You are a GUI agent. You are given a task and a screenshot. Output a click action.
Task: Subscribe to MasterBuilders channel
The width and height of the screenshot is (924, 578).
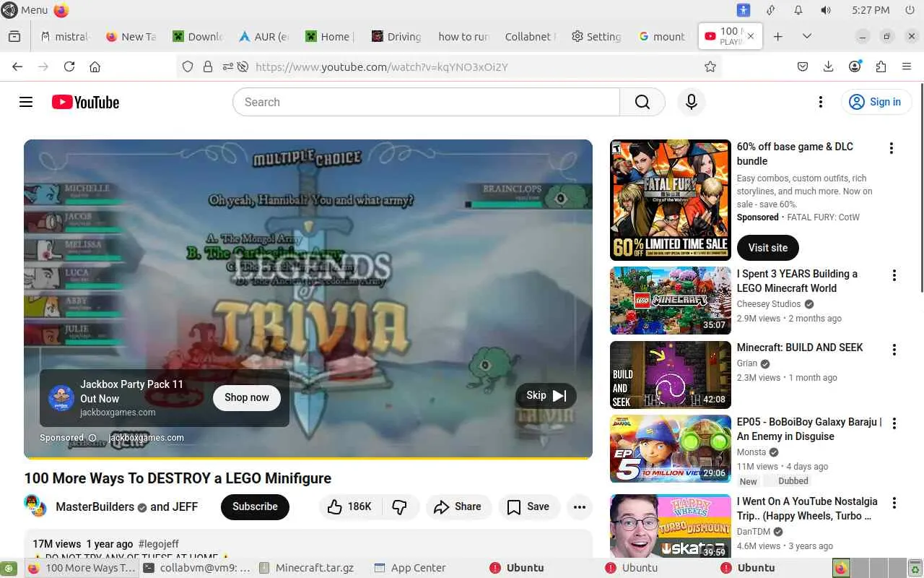pyautogui.click(x=255, y=506)
